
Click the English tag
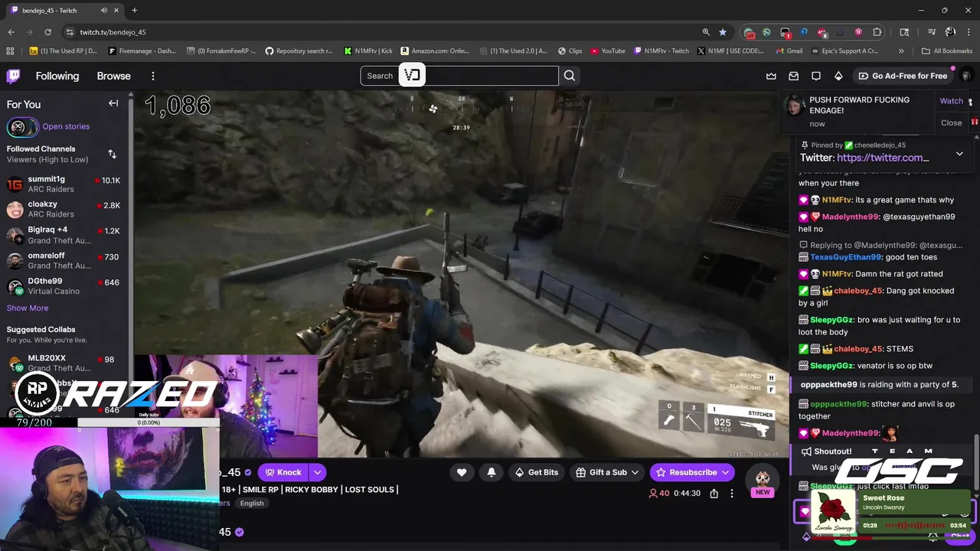(x=252, y=503)
